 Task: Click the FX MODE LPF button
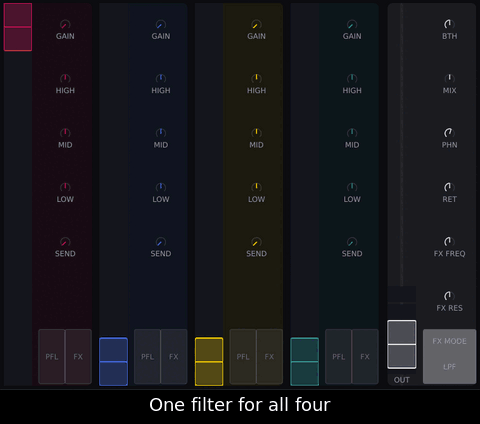pos(449,356)
